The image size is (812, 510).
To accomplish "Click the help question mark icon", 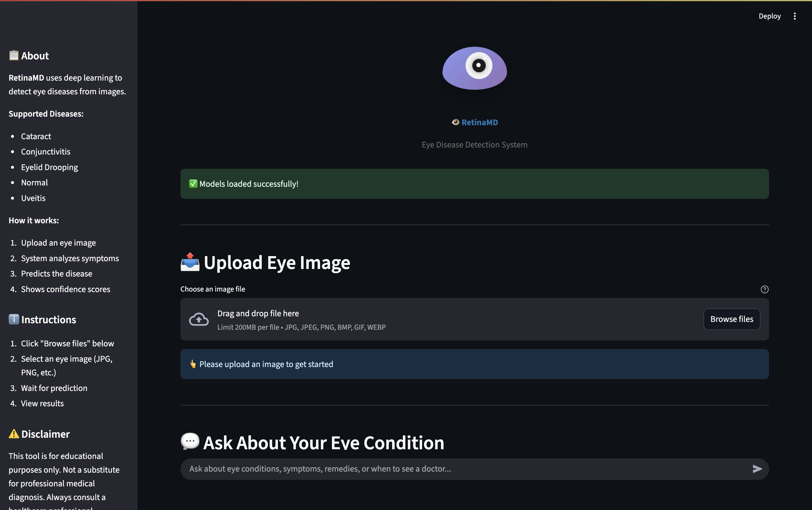I will (764, 289).
